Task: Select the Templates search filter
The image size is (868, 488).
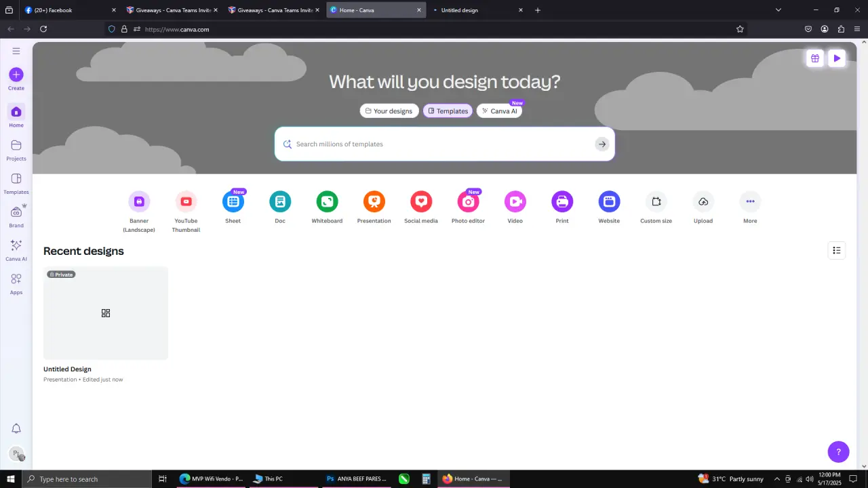Action: tap(448, 111)
